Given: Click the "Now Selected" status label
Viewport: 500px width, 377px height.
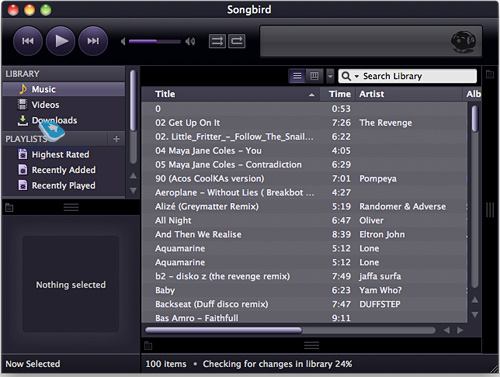Looking at the screenshot, I should point(33,364).
